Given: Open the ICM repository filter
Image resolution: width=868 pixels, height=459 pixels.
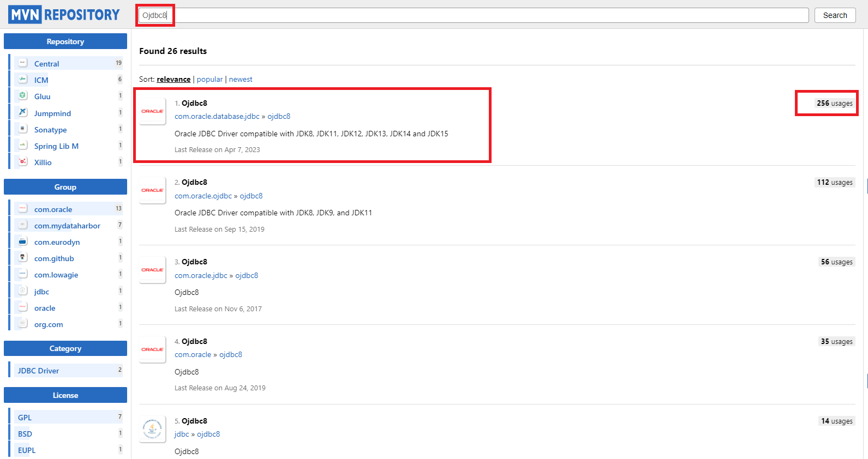Looking at the screenshot, I should click(x=41, y=80).
